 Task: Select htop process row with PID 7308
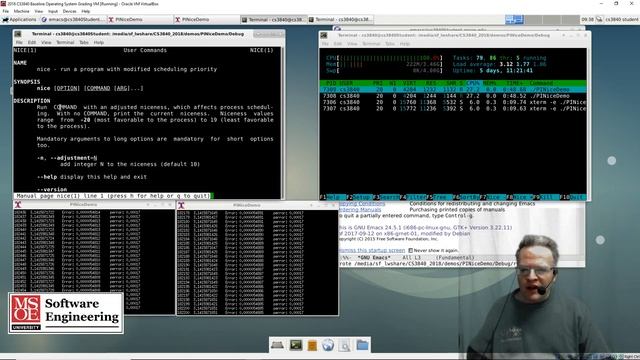(x=453, y=96)
